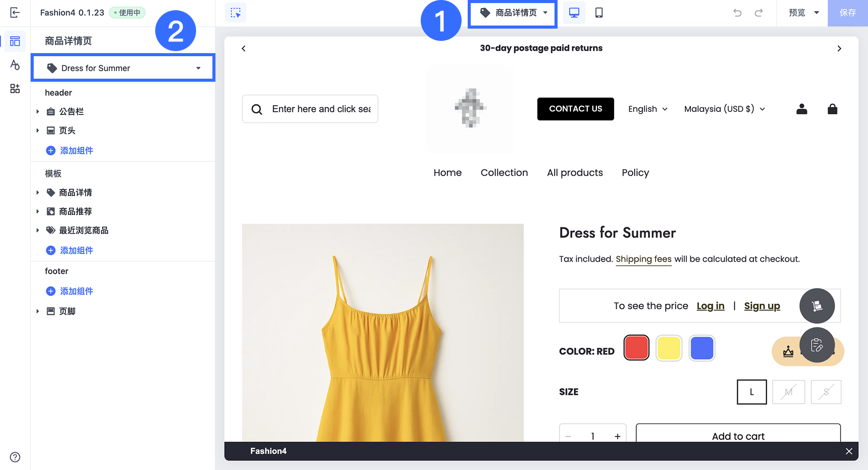Click the undo arrow icon
868x470 pixels.
click(737, 13)
